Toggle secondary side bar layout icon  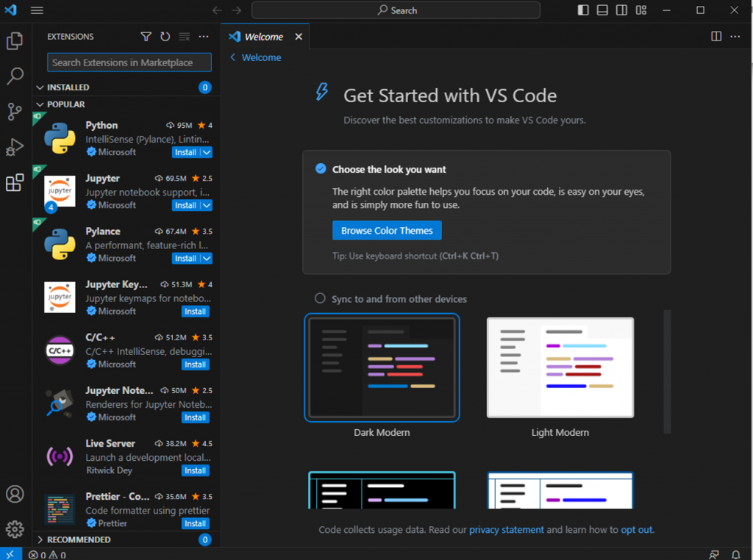pos(621,10)
